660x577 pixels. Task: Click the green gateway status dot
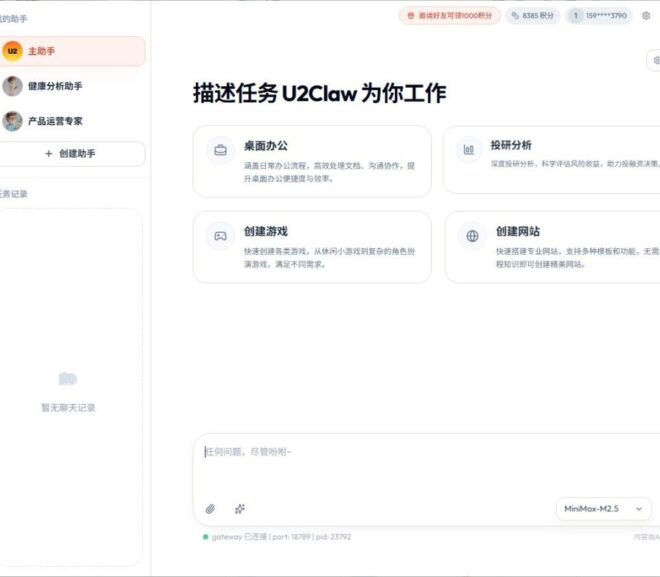tap(205, 537)
